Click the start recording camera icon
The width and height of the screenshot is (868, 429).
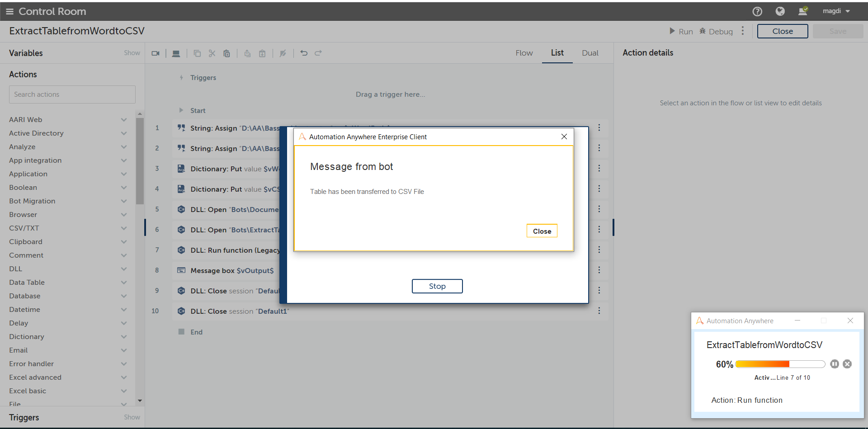(156, 53)
